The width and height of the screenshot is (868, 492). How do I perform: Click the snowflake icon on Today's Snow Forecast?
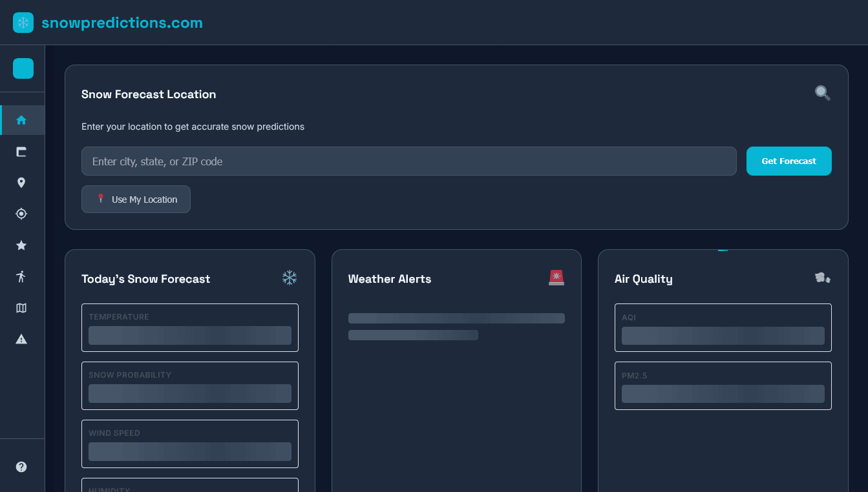(x=289, y=278)
